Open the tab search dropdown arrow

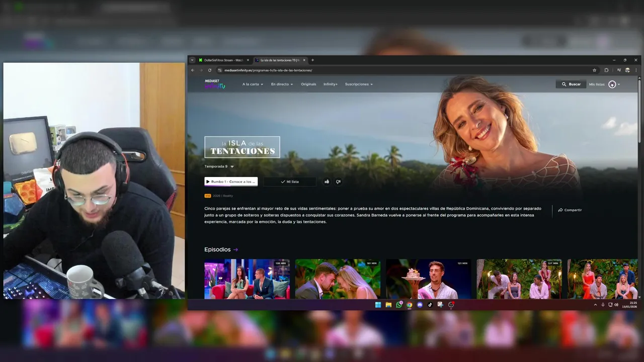(x=192, y=60)
